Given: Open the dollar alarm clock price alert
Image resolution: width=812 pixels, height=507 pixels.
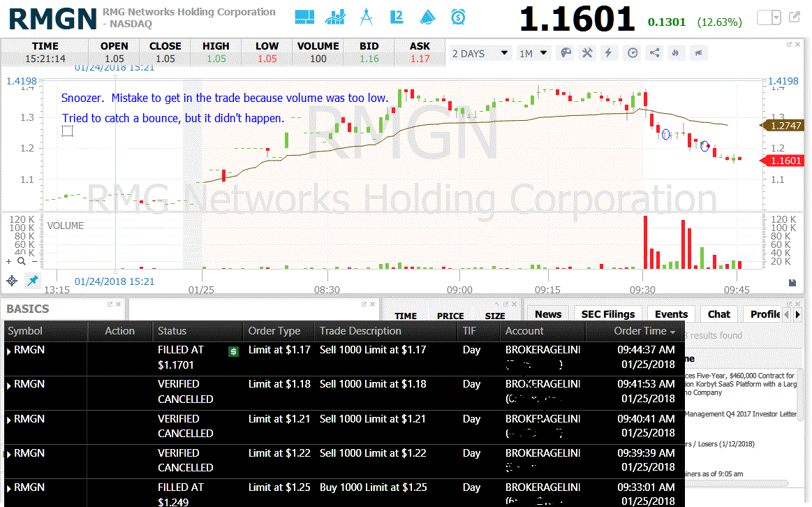Looking at the screenshot, I should (x=458, y=17).
